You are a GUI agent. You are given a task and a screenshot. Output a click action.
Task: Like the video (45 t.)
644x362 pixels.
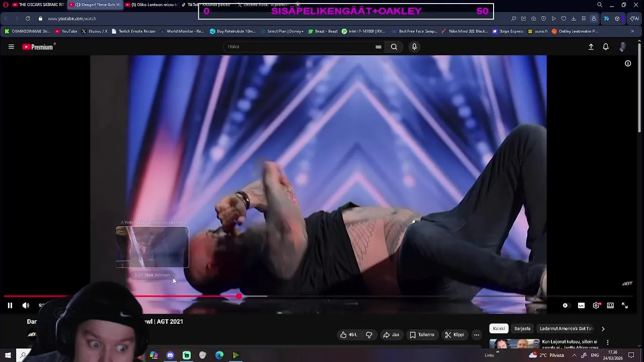pyautogui.click(x=348, y=335)
